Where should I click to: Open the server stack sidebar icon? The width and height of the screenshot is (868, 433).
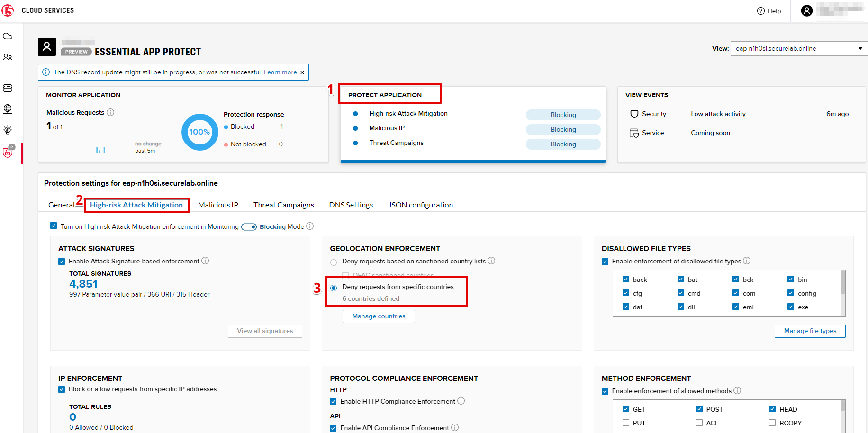point(8,88)
